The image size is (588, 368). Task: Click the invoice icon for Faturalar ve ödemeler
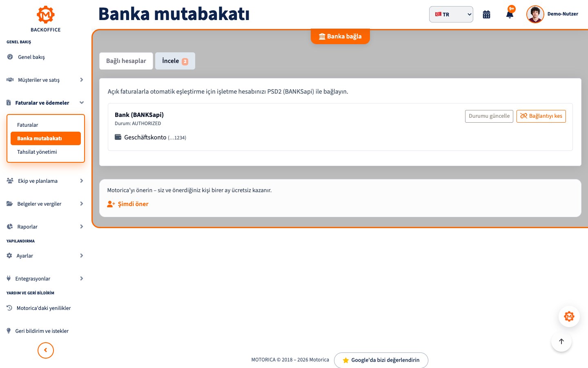(9, 103)
